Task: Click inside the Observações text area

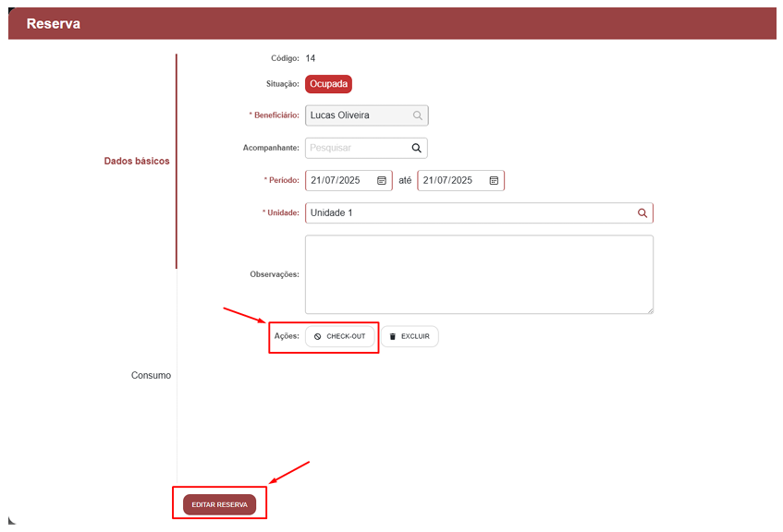Action: 478,273
